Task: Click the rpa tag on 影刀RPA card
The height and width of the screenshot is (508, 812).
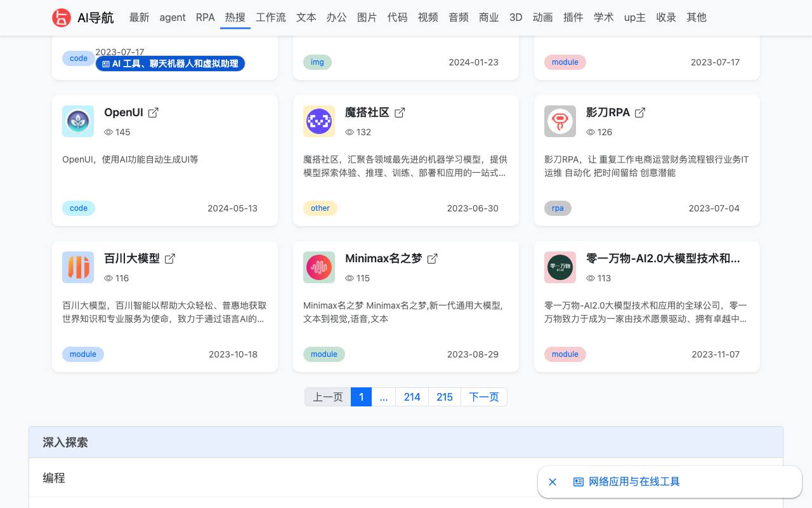Action: tap(558, 208)
